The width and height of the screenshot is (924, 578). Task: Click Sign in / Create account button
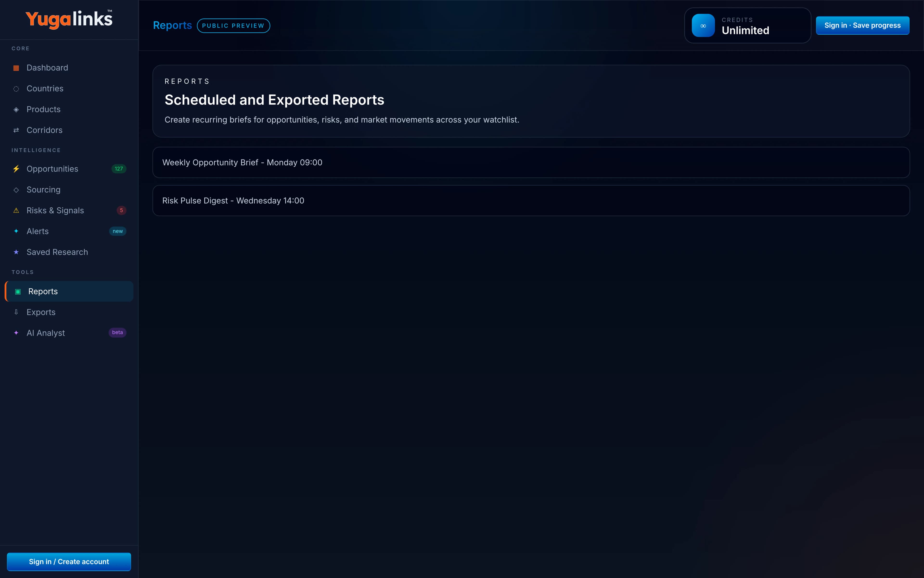[x=69, y=562]
